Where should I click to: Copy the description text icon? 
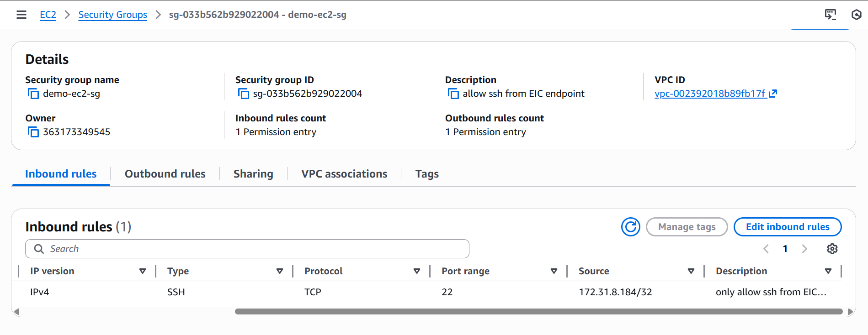453,94
